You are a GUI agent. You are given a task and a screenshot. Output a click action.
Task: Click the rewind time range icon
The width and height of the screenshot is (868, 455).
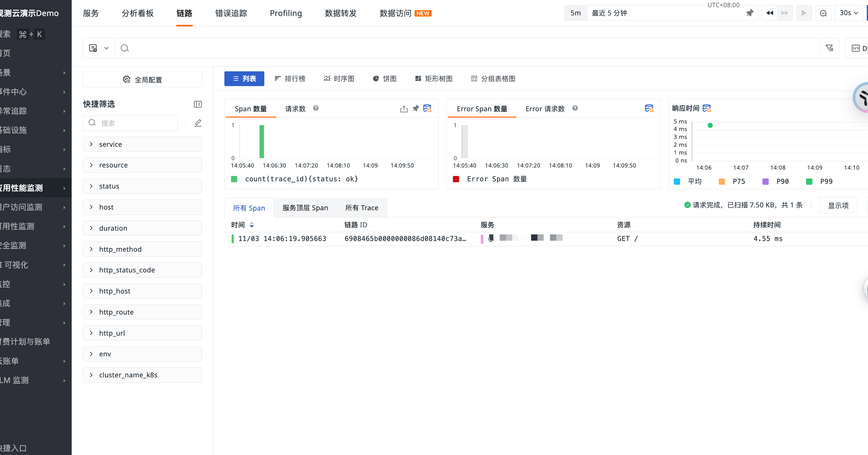[x=770, y=13]
